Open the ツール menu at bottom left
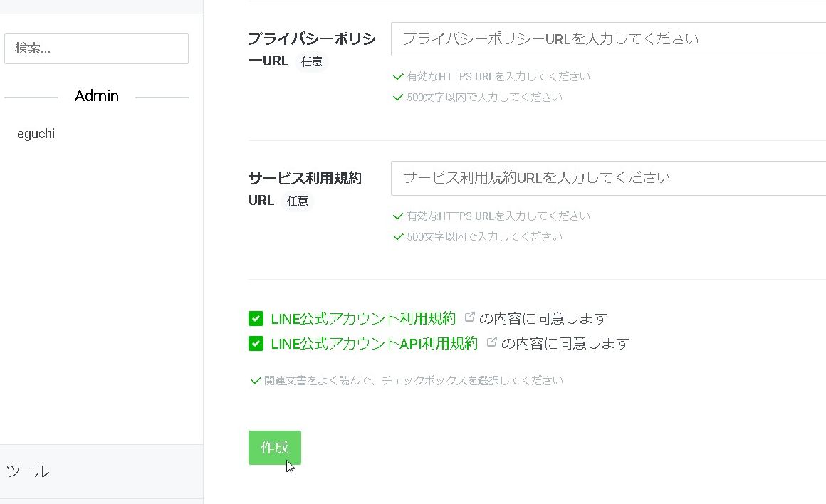This screenshot has width=826, height=504. [28, 471]
